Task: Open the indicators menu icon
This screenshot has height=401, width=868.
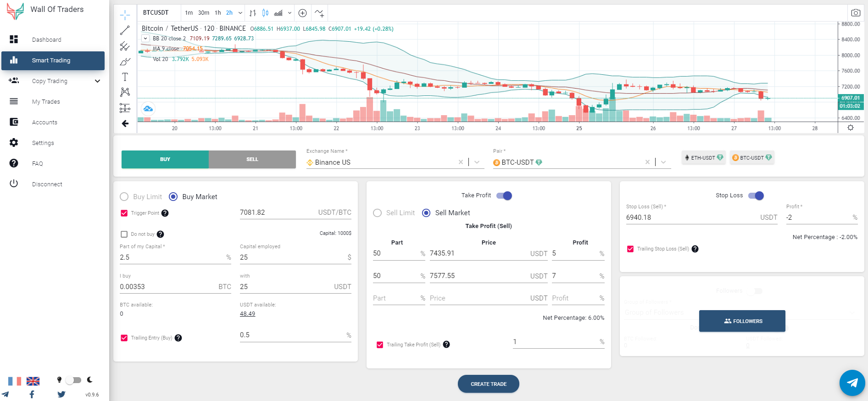Action: click(278, 13)
